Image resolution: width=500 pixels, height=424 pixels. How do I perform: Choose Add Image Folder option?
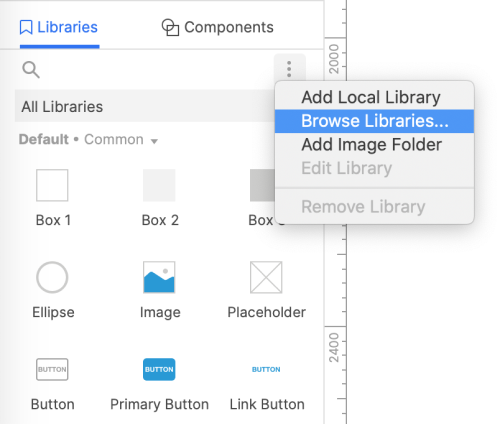pos(374,145)
